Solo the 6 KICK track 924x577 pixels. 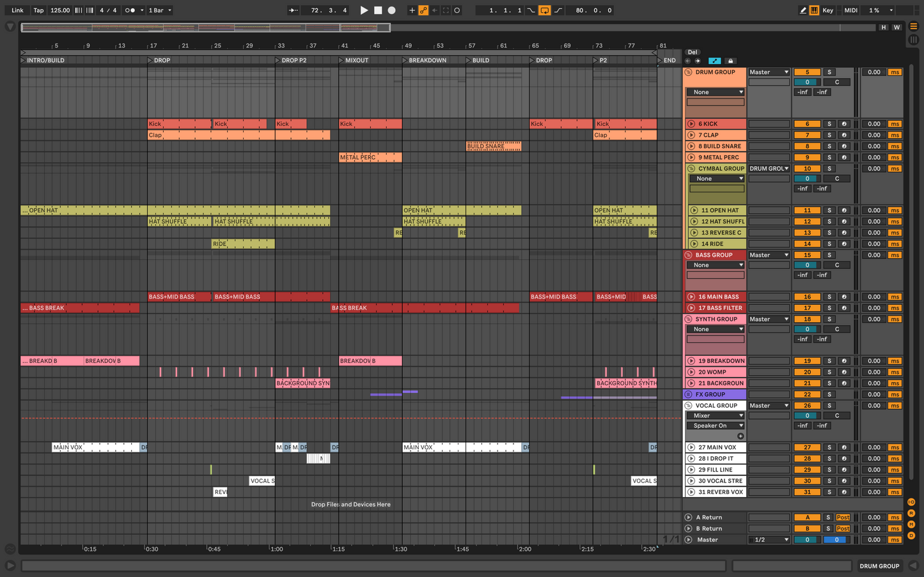829,124
